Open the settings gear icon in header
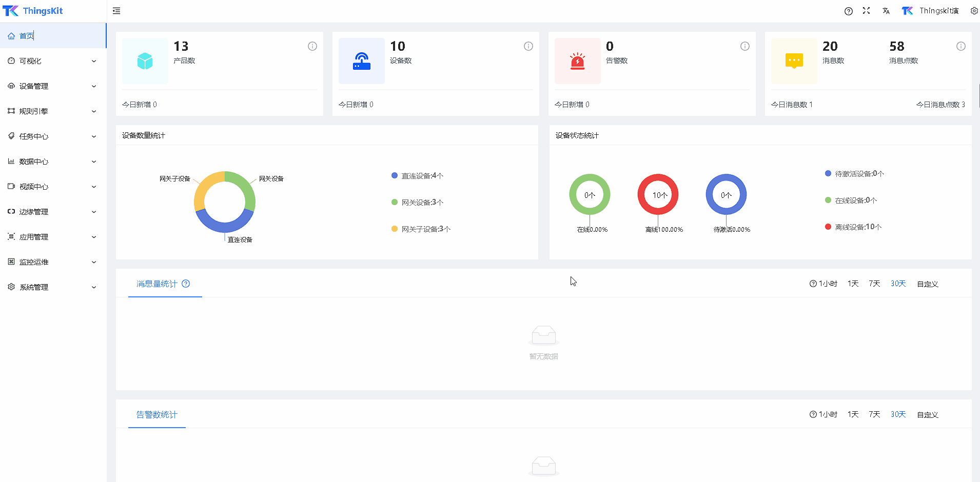980x482 pixels. tap(974, 11)
